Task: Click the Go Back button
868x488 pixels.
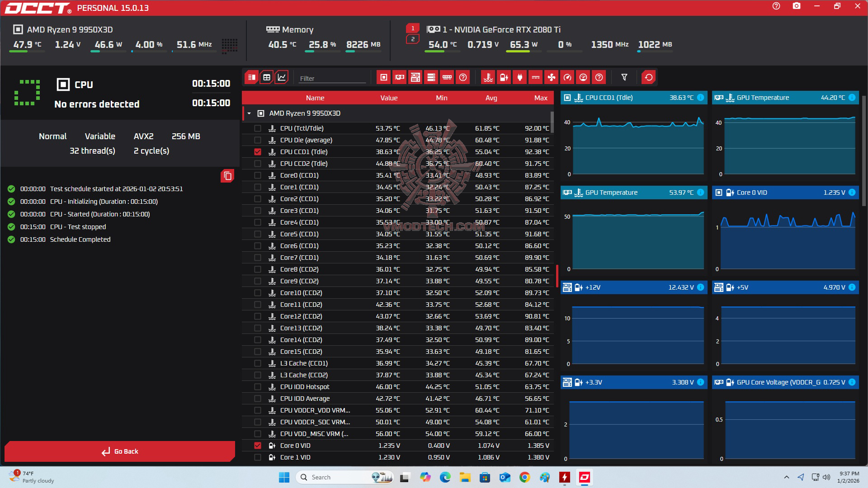Action: [x=120, y=451]
